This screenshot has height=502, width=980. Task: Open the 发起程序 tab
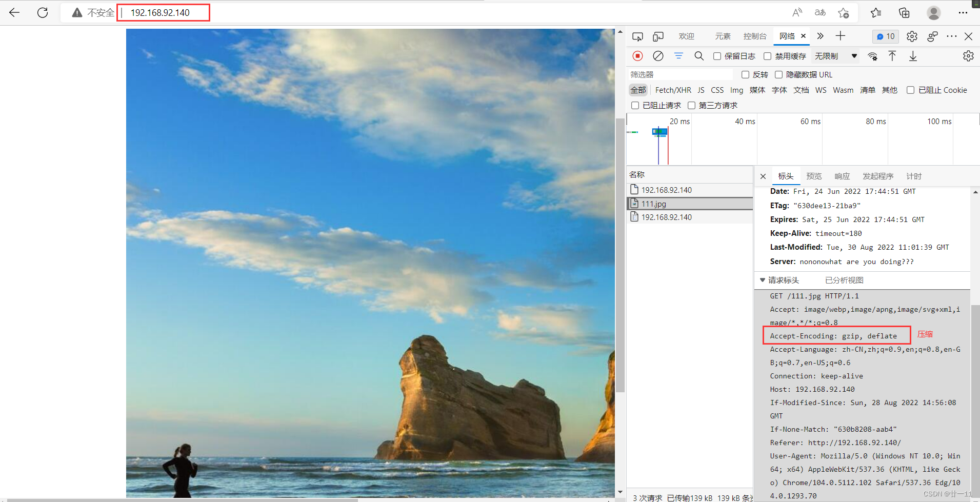pyautogui.click(x=878, y=176)
